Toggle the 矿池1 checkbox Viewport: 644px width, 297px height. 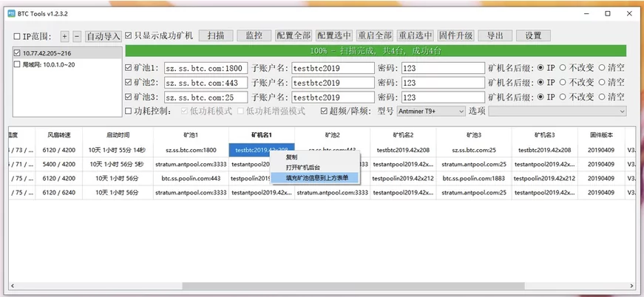128,68
